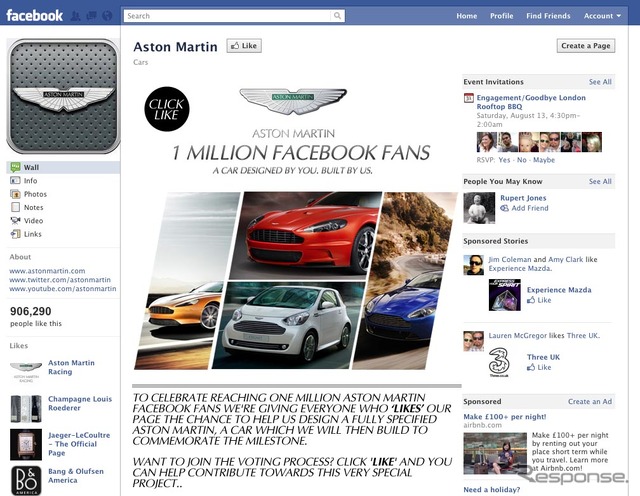Open notifications globe icon
640x496 pixels.
[107, 16]
